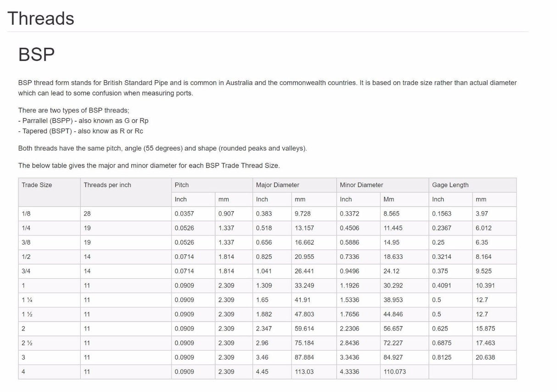The height and width of the screenshot is (392, 557).
Task: Select the Major Diameter column header
Action: click(278, 185)
